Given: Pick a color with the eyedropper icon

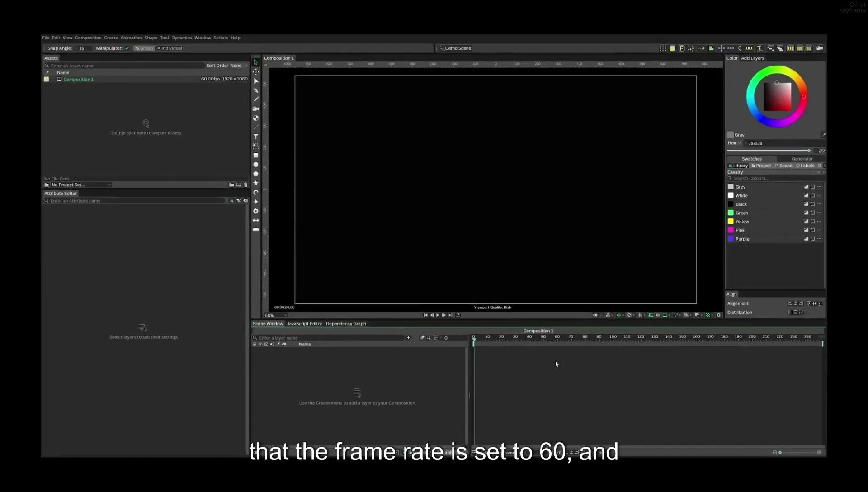Looking at the screenshot, I should tap(823, 135).
